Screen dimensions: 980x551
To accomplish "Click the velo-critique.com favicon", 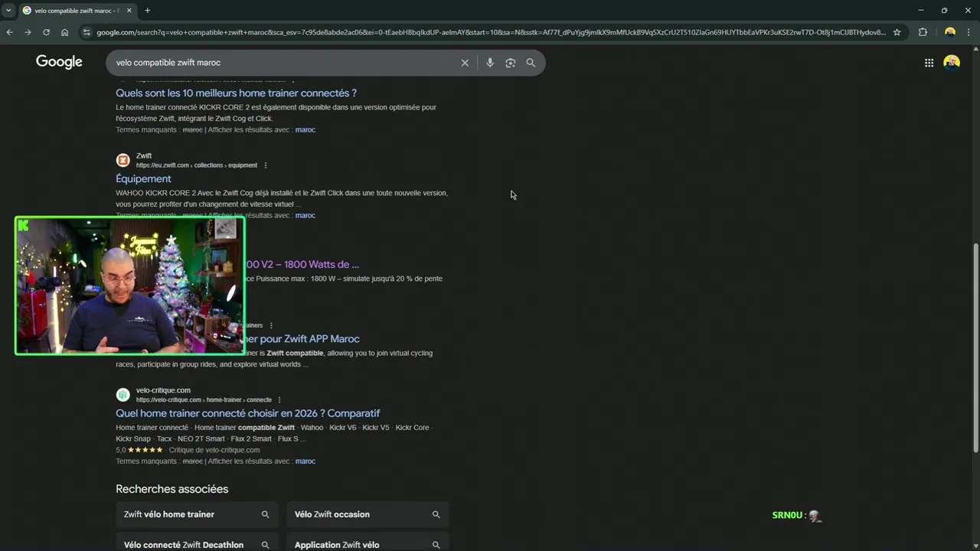I will (122, 395).
